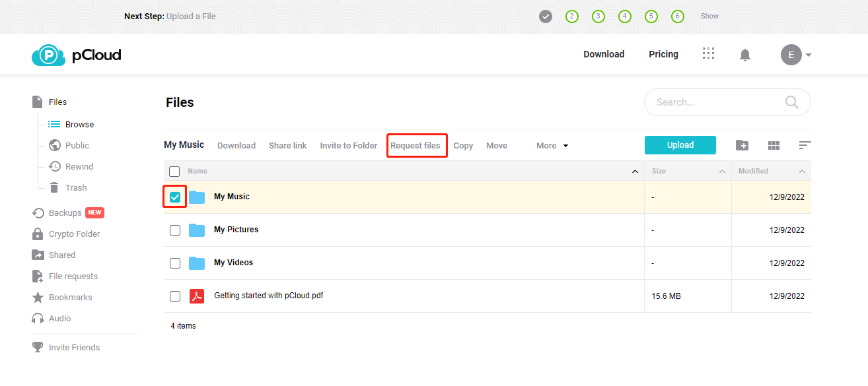Jump to onboarding step 3 circle
Viewport: 868px width, 386px height.
click(x=598, y=16)
